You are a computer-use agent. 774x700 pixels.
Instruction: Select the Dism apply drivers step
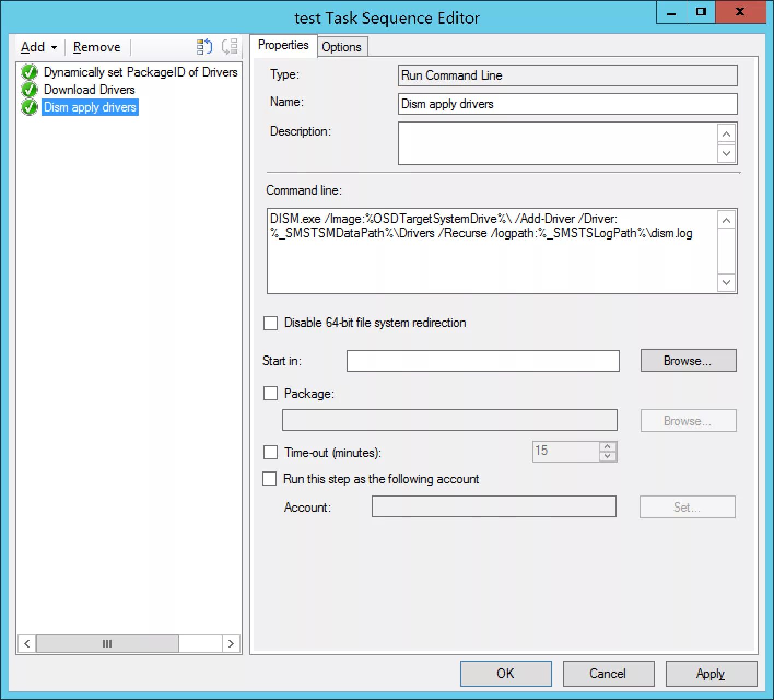90,107
